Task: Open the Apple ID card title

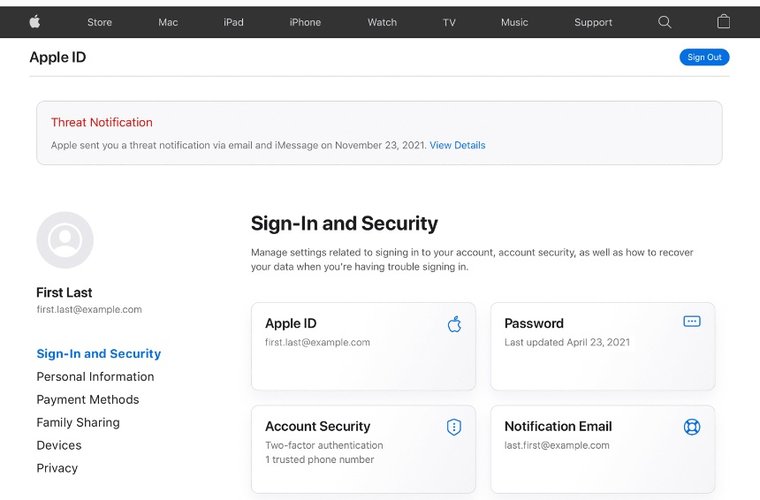Action: 290,323
